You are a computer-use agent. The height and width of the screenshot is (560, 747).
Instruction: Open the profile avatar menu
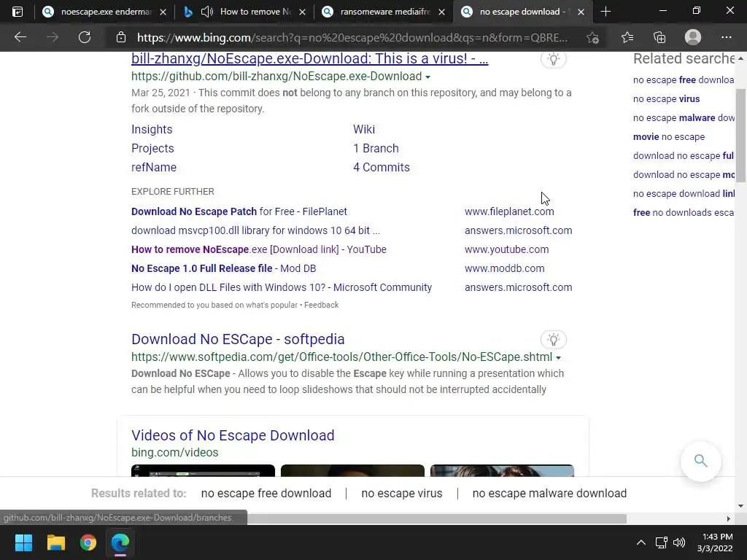(693, 37)
